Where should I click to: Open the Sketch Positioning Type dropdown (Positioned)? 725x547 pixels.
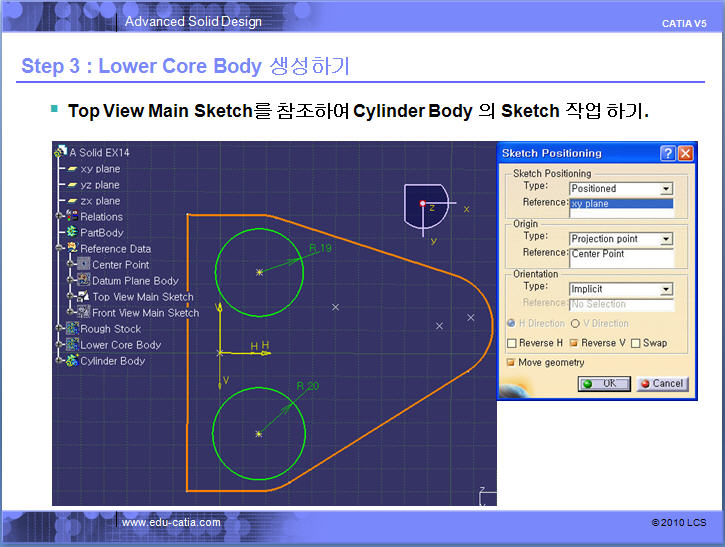coord(666,189)
